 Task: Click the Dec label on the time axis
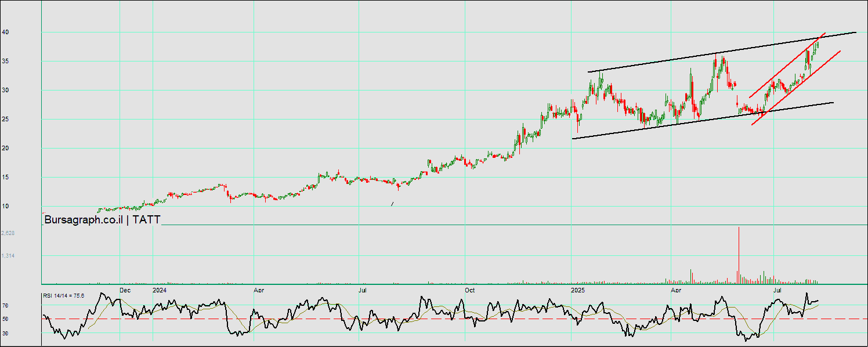tap(125, 290)
